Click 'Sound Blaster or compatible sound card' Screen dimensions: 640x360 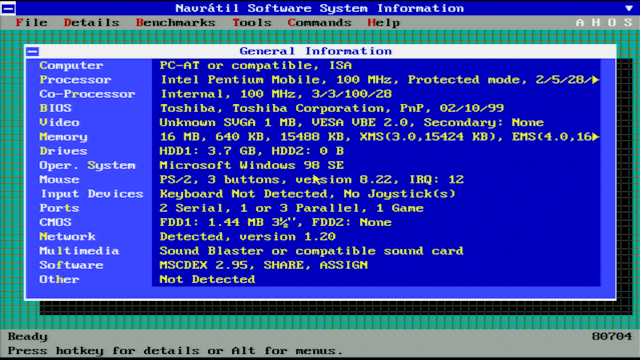tap(311, 251)
